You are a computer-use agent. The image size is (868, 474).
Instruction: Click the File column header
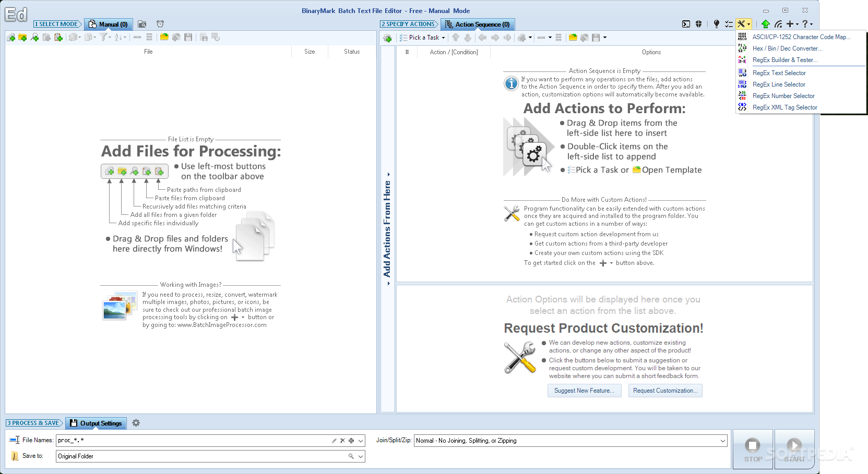[x=148, y=52]
